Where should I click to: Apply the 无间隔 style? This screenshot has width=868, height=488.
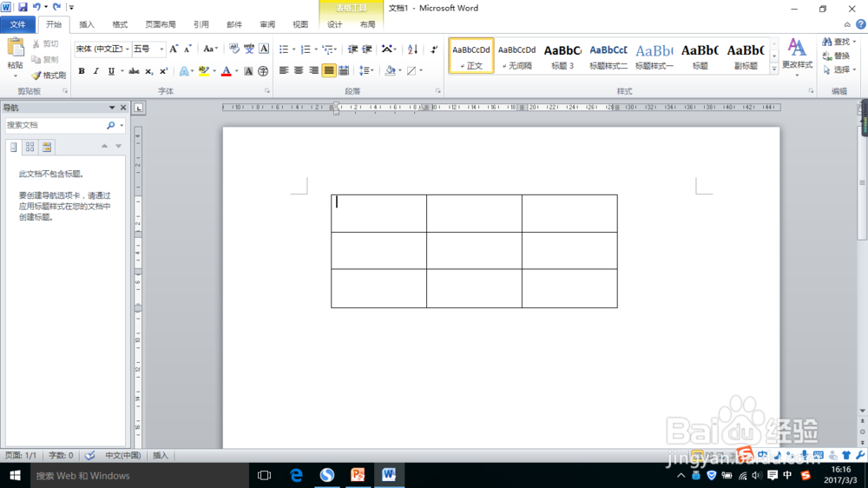point(516,56)
